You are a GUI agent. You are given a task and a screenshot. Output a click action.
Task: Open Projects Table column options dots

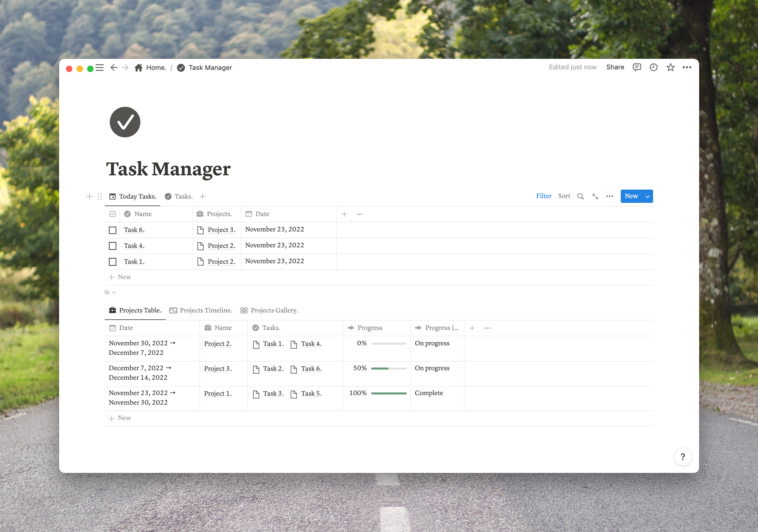(487, 328)
